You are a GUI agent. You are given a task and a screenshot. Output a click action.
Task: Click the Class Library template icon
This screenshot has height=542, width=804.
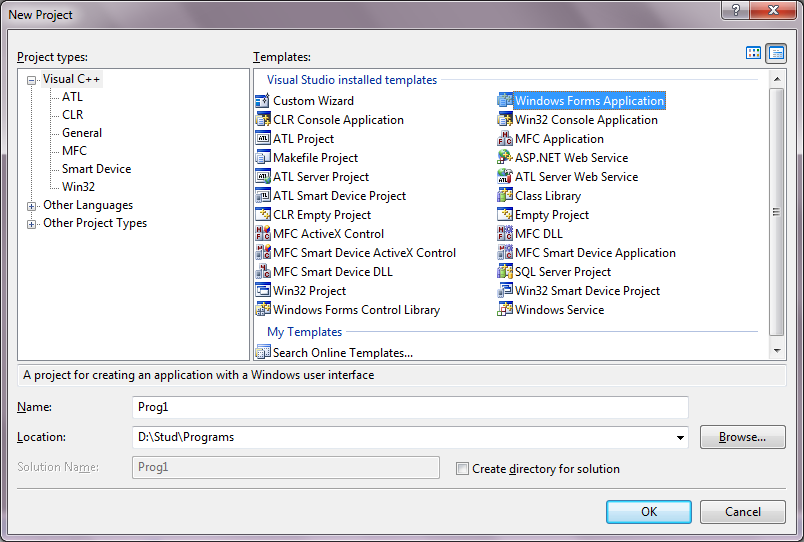pyautogui.click(x=505, y=195)
